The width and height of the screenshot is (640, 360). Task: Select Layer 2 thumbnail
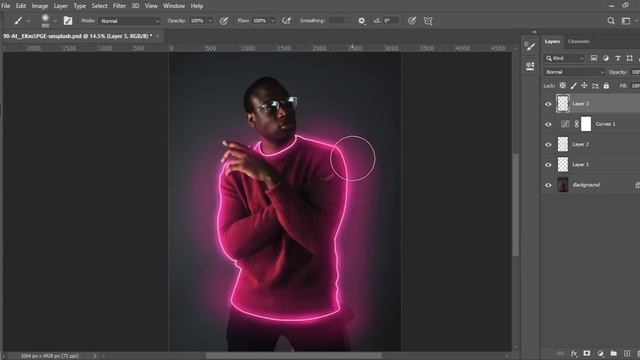tap(563, 144)
